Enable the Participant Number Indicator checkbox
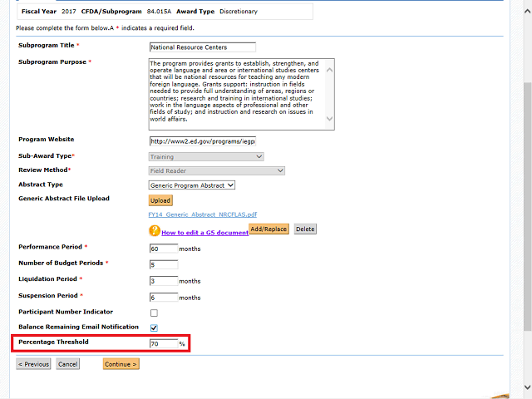The image size is (532, 399). pos(154,313)
